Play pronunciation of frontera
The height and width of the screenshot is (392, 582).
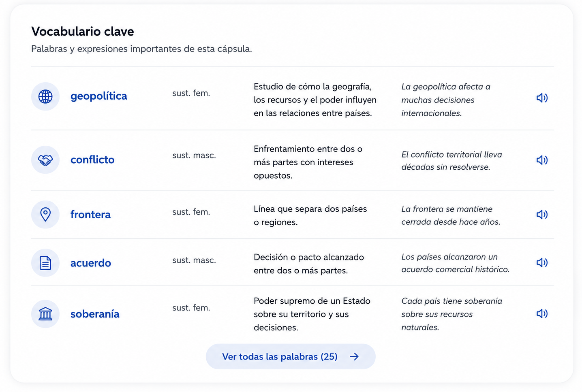point(542,214)
